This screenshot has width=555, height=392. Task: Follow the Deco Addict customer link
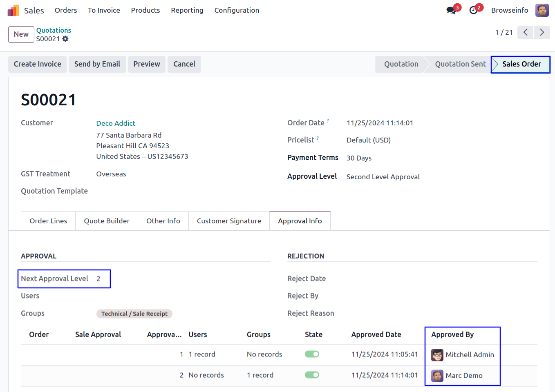tap(116, 123)
